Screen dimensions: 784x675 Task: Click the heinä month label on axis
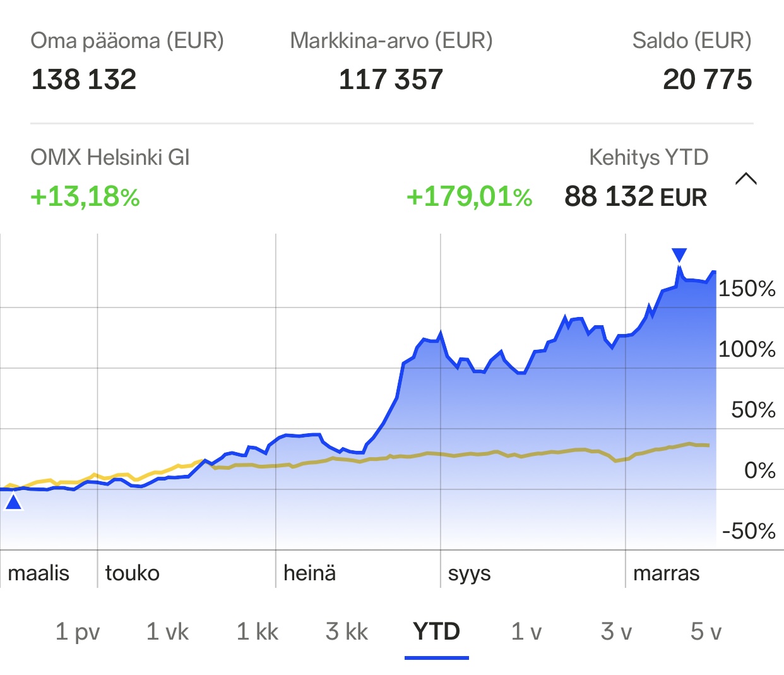tap(309, 573)
